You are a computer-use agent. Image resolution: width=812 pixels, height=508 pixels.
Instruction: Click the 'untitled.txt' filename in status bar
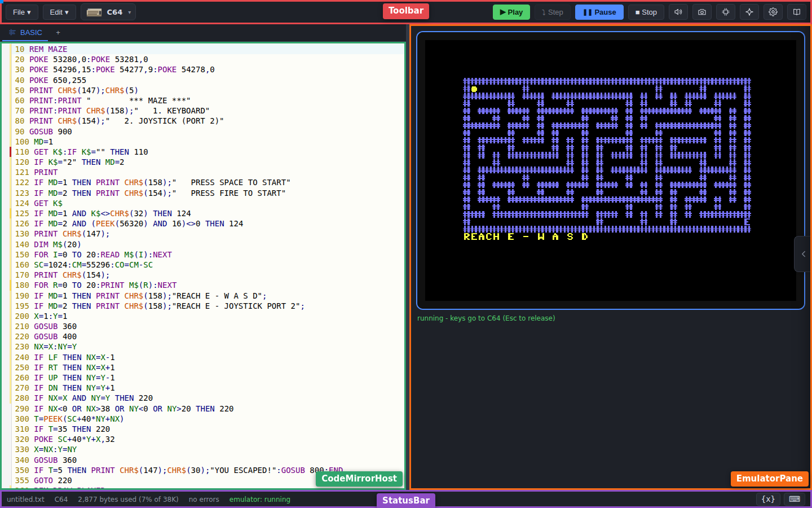click(25, 499)
